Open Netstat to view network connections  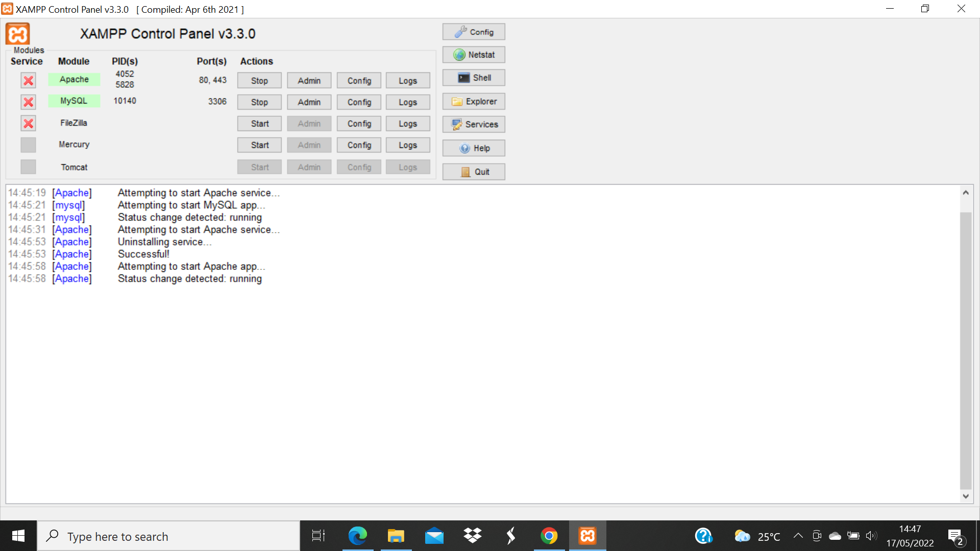coord(473,55)
